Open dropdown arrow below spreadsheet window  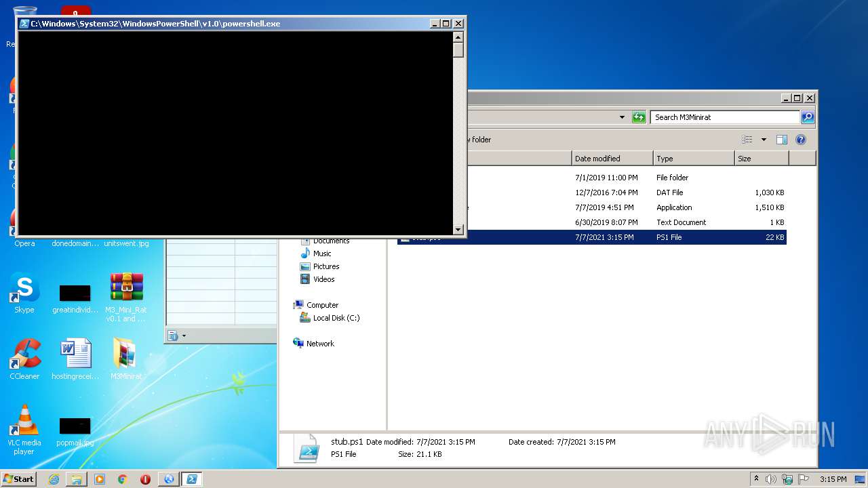coord(184,335)
